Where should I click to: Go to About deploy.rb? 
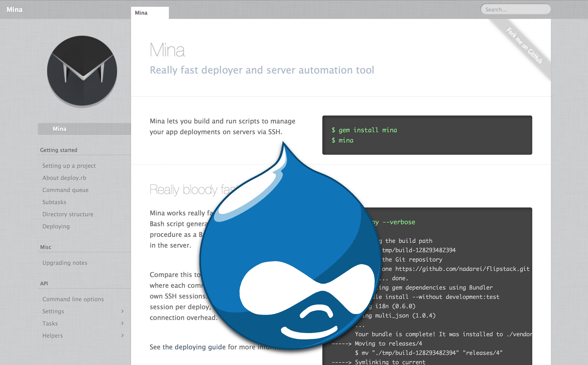[x=64, y=178]
